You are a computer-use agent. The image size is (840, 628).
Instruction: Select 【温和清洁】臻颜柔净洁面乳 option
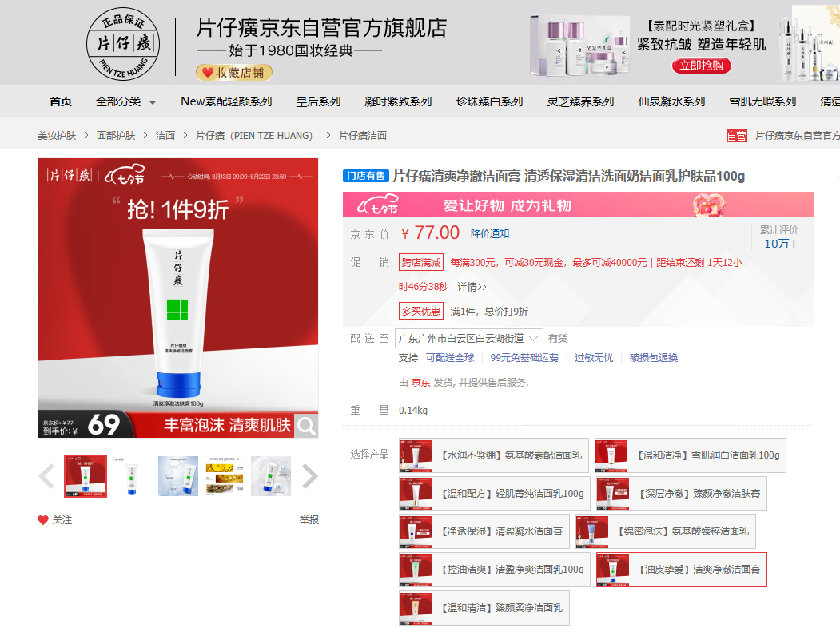(x=484, y=608)
